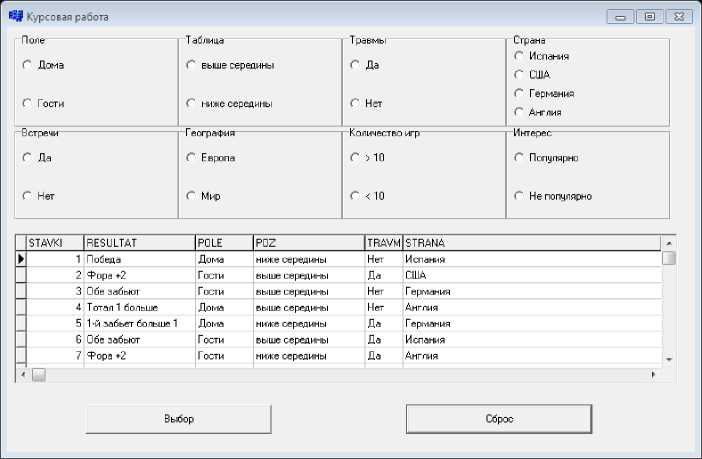Select the "Дома" radio button
The image size is (702, 459).
click(27, 65)
